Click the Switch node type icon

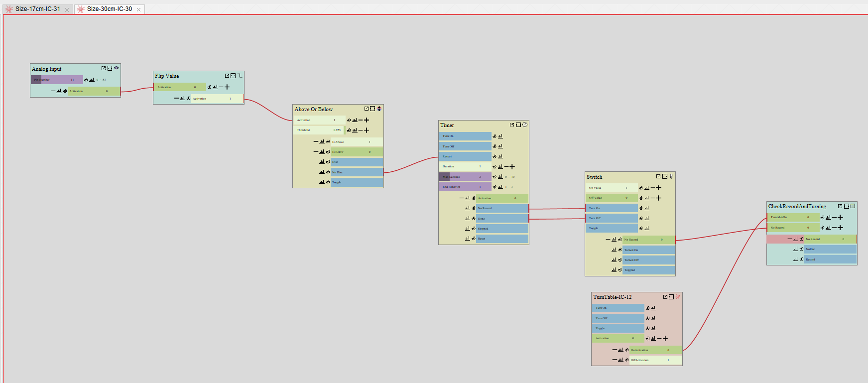[671, 176]
